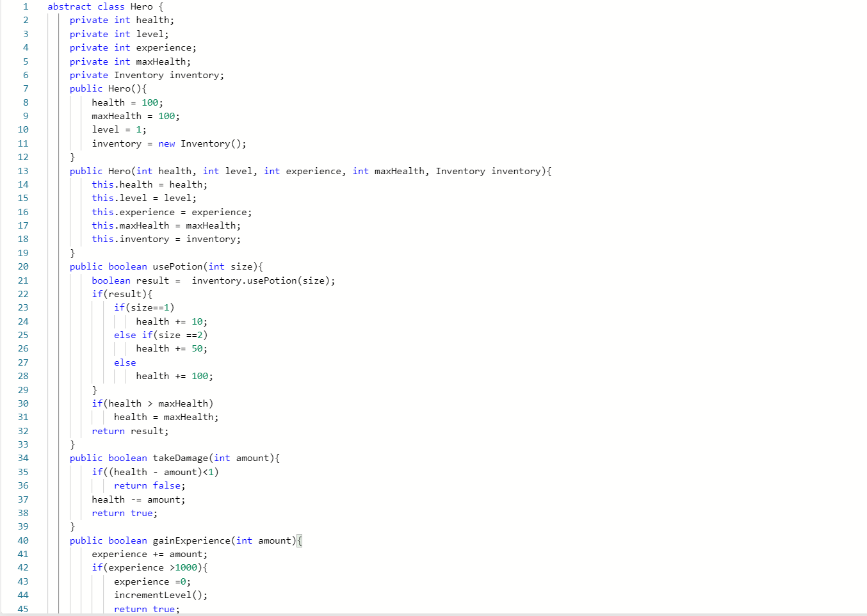Click 'if(size==1)' condition

click(144, 307)
